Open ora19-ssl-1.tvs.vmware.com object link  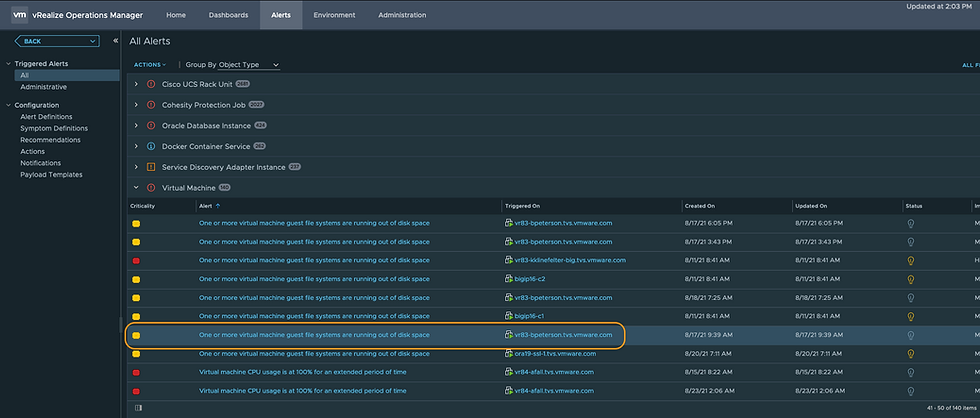[x=555, y=354]
